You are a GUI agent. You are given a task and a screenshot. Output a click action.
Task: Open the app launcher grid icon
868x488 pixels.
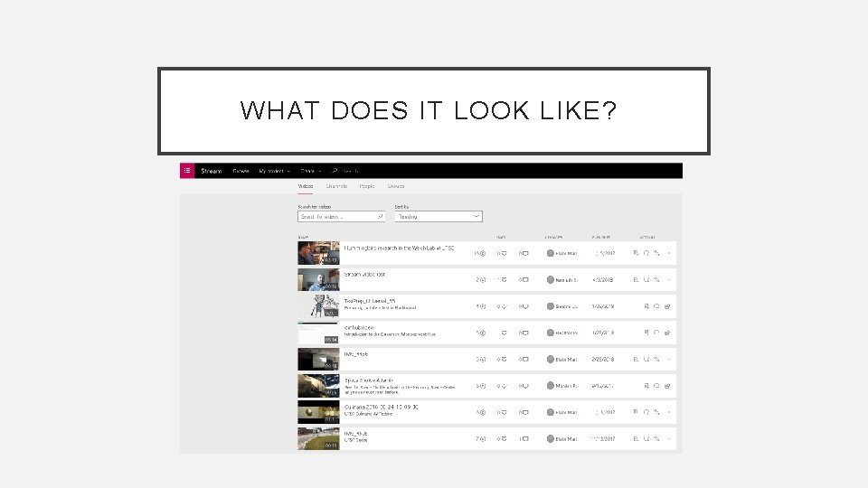click(x=187, y=171)
